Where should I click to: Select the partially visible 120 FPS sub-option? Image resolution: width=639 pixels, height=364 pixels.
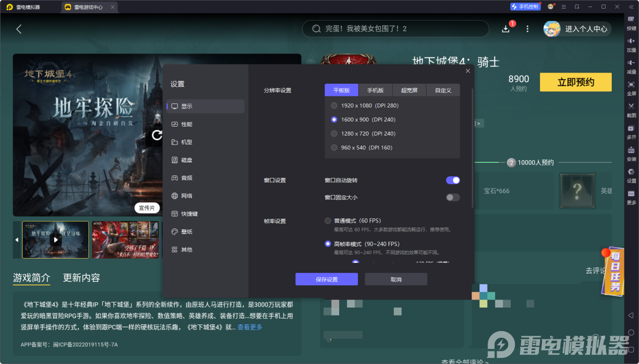tap(355, 262)
